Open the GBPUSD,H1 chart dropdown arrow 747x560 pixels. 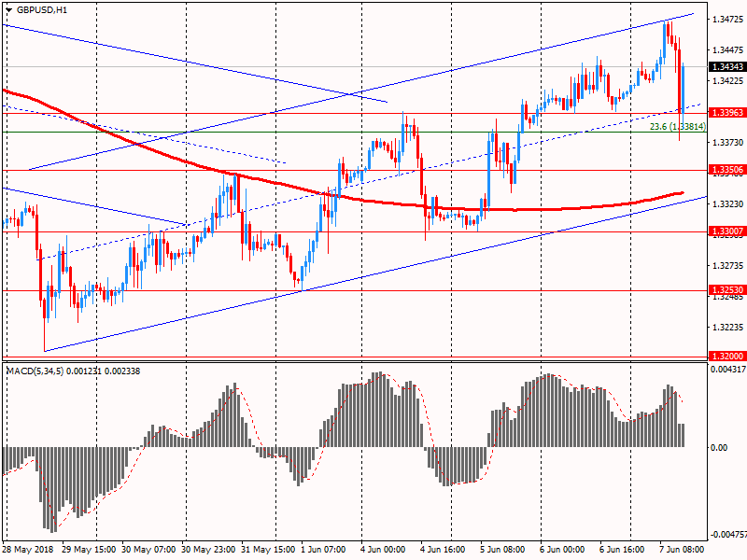click(x=9, y=10)
